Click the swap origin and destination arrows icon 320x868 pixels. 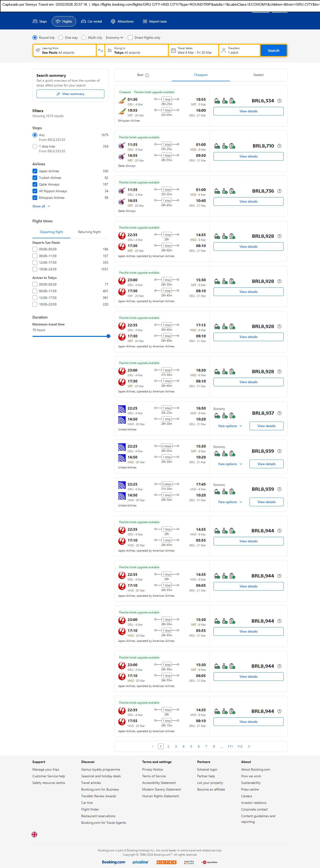100,51
